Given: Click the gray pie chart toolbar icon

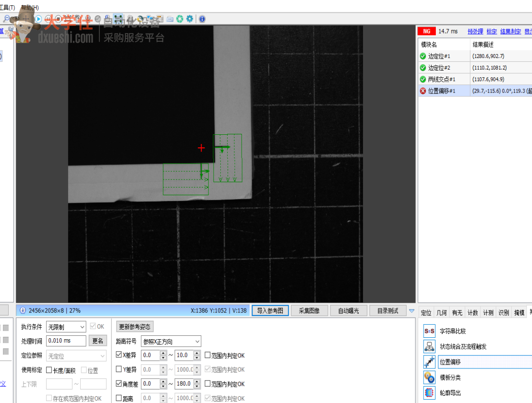Looking at the screenshot, I should pos(98,19).
